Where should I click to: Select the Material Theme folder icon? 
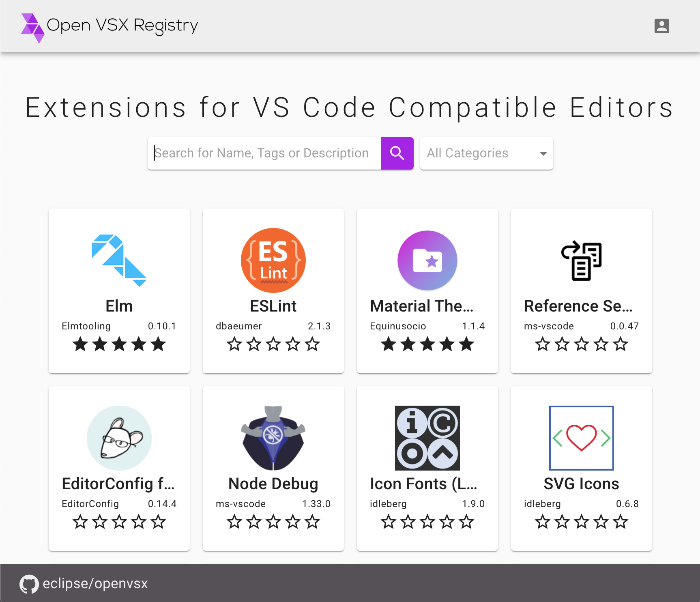click(x=427, y=260)
